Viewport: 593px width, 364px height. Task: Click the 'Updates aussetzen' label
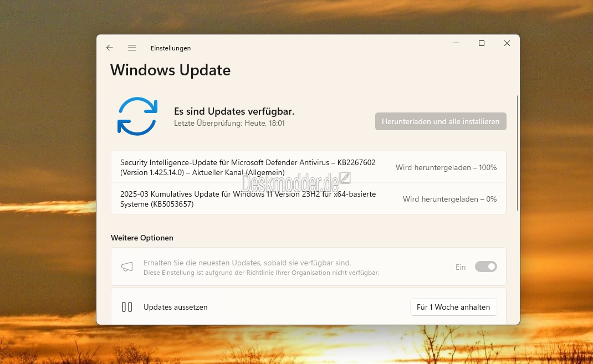point(176,307)
